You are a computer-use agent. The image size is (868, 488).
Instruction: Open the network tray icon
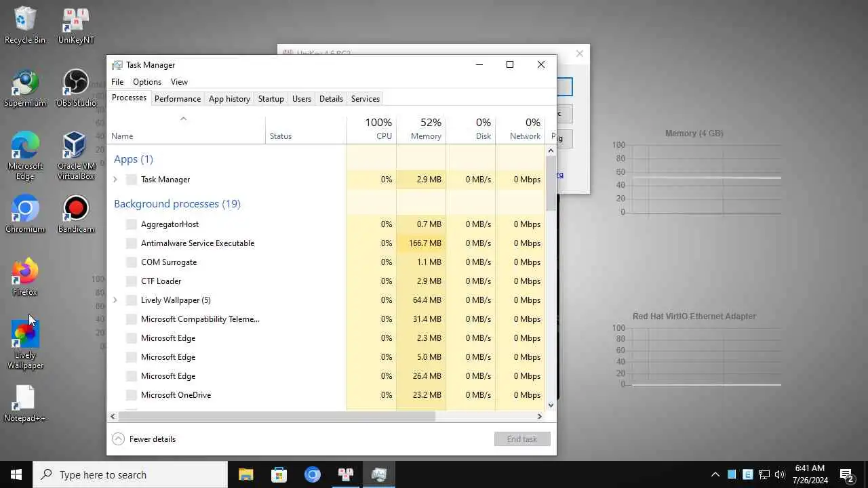[x=764, y=474]
